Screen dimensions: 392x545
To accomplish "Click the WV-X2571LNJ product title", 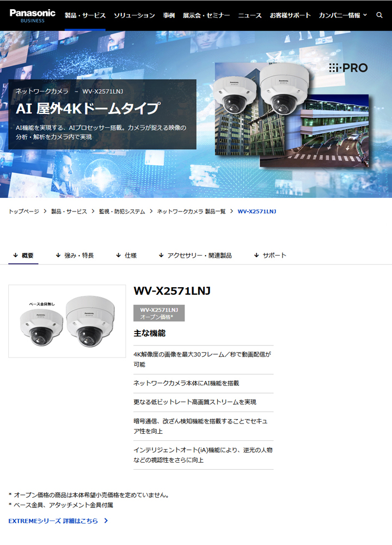I will [172, 291].
